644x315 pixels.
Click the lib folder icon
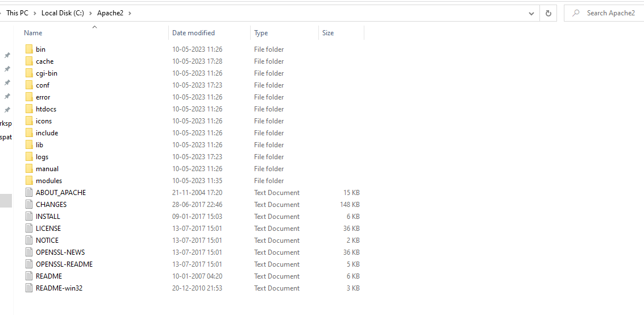[x=29, y=144]
